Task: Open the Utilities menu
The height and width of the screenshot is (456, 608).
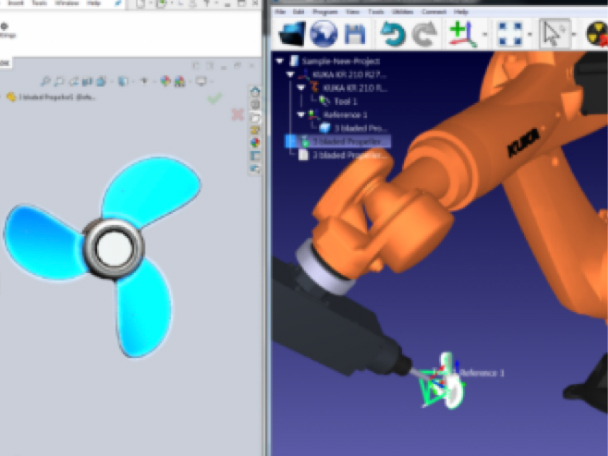Action: (x=401, y=12)
